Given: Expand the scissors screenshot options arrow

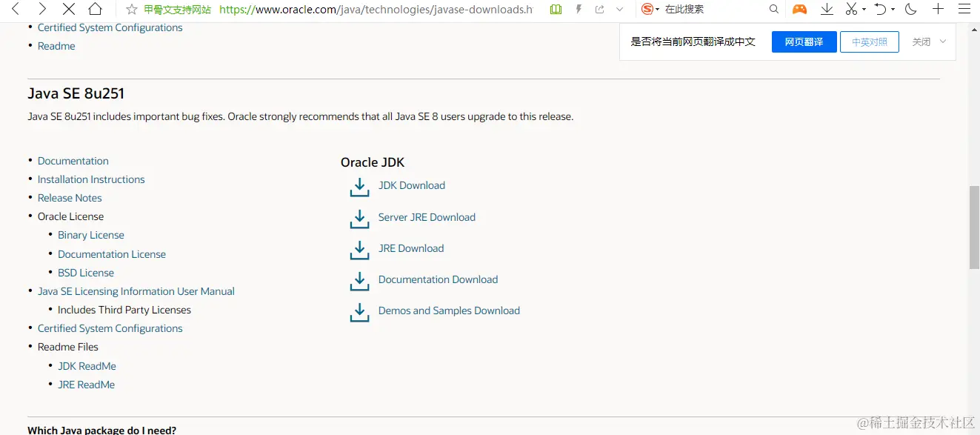Looking at the screenshot, I should (864, 10).
